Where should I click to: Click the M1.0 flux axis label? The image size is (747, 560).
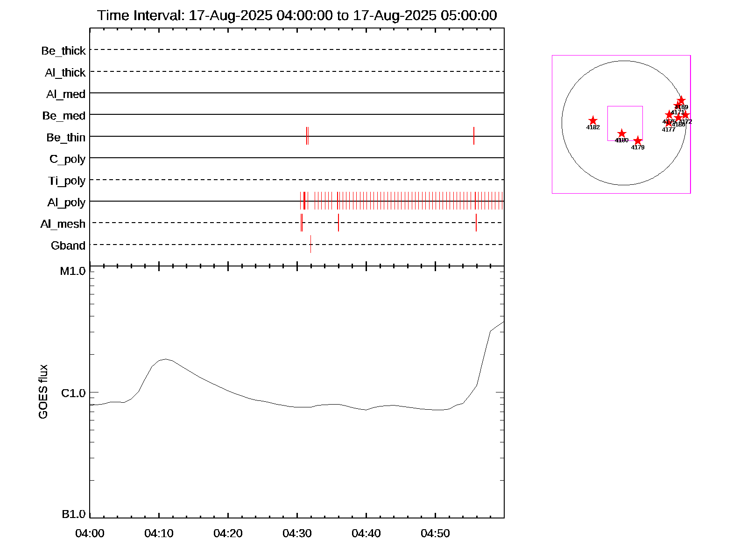(x=73, y=271)
